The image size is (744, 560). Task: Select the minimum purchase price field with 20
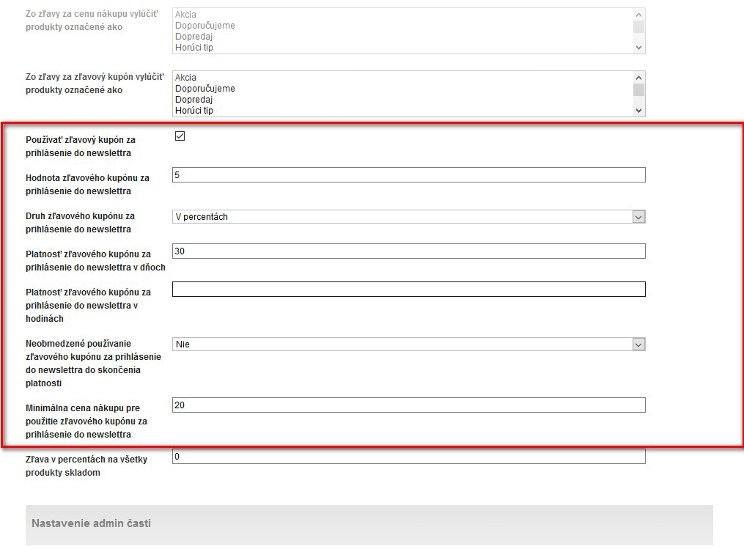coord(408,405)
